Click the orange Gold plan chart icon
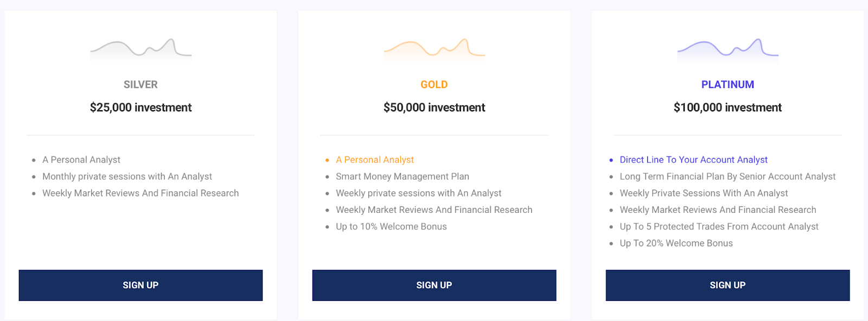The image size is (868, 321). click(x=434, y=50)
